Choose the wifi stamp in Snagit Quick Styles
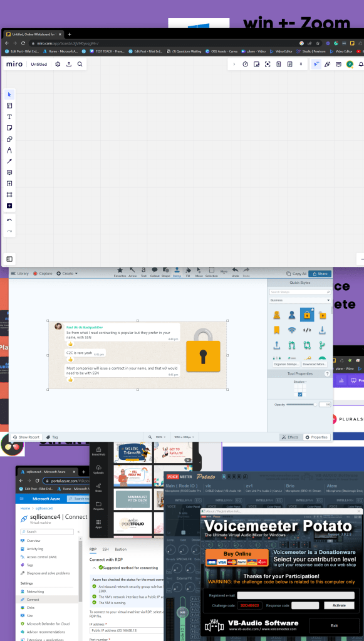The height and width of the screenshot is (641, 364). coord(292,330)
